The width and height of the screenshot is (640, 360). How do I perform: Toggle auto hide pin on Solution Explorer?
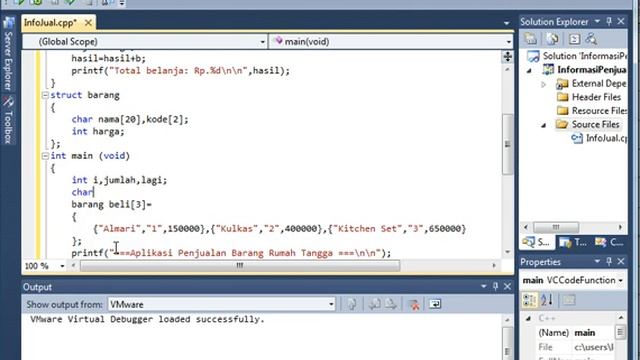click(x=609, y=21)
